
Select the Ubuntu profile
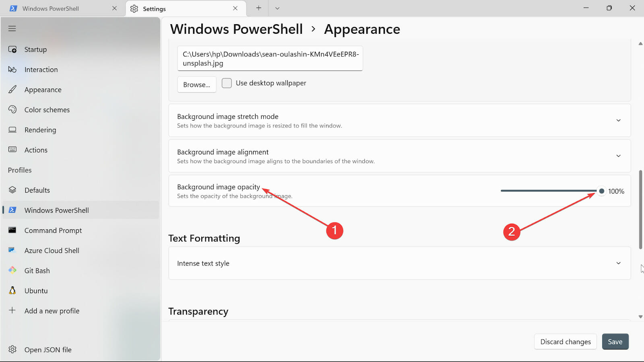pos(80,291)
